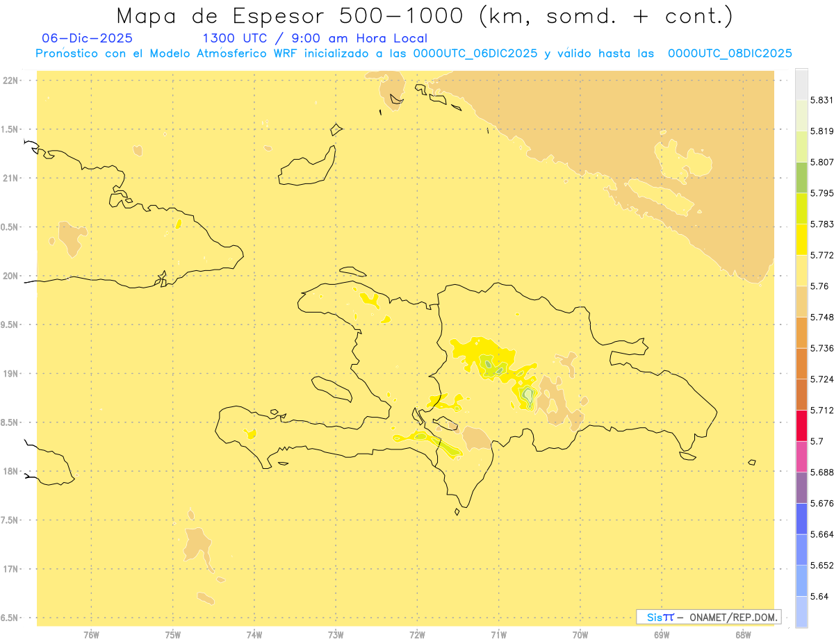Click the legend value 5.7
This screenshot has width=834, height=644.
pyautogui.click(x=817, y=441)
